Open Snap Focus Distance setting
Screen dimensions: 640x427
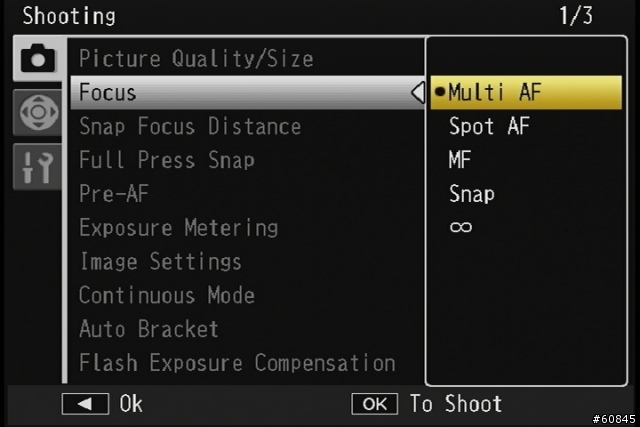coord(190,126)
